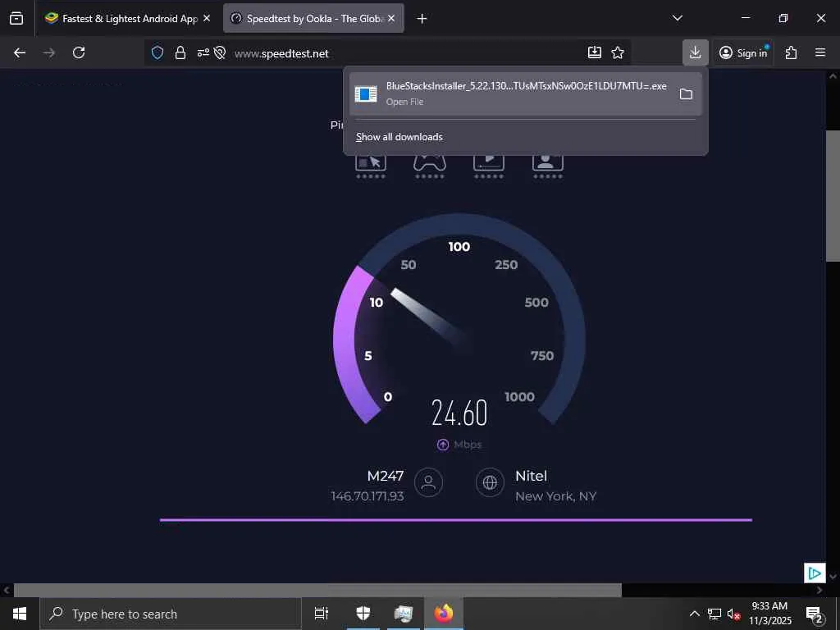The height and width of the screenshot is (630, 840).
Task: Show BlueStacks installer in its folder
Action: [x=686, y=94]
